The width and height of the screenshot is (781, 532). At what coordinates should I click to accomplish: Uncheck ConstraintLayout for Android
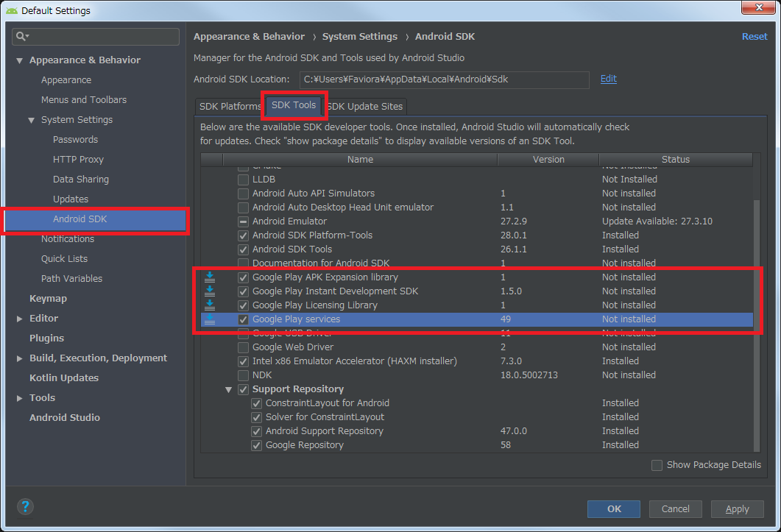[256, 403]
